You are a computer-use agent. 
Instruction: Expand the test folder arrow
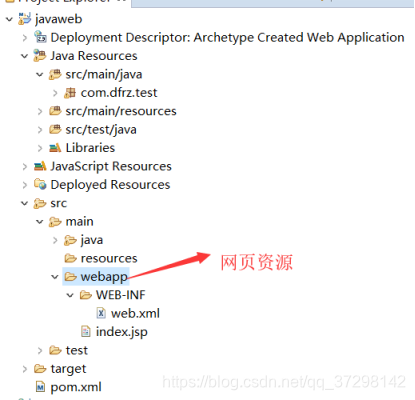[x=40, y=351]
